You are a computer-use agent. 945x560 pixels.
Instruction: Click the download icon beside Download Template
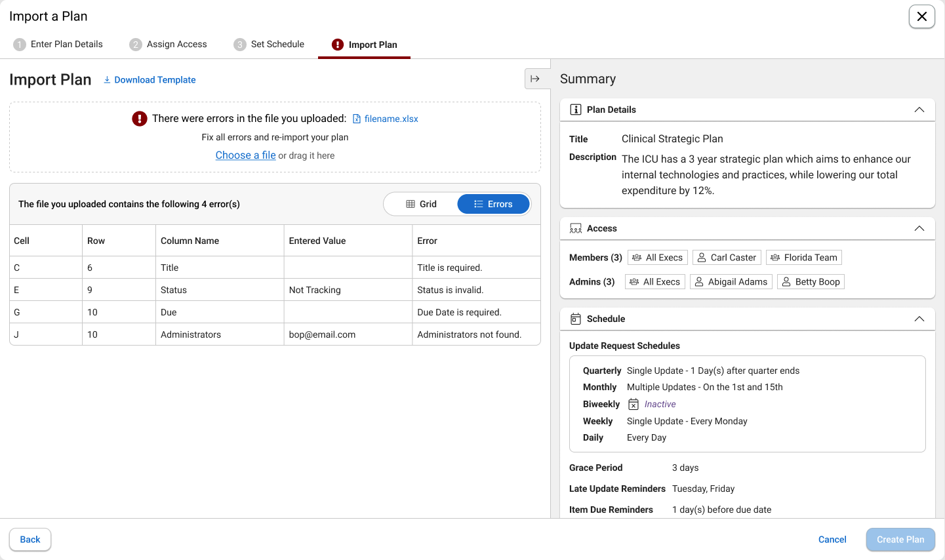coord(107,80)
